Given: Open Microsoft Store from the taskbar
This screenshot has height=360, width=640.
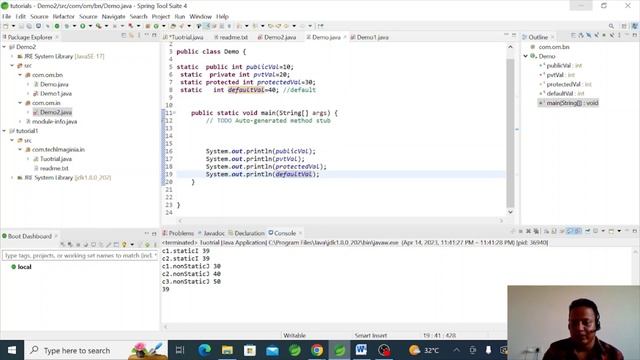Looking at the screenshot, I should tap(249, 350).
